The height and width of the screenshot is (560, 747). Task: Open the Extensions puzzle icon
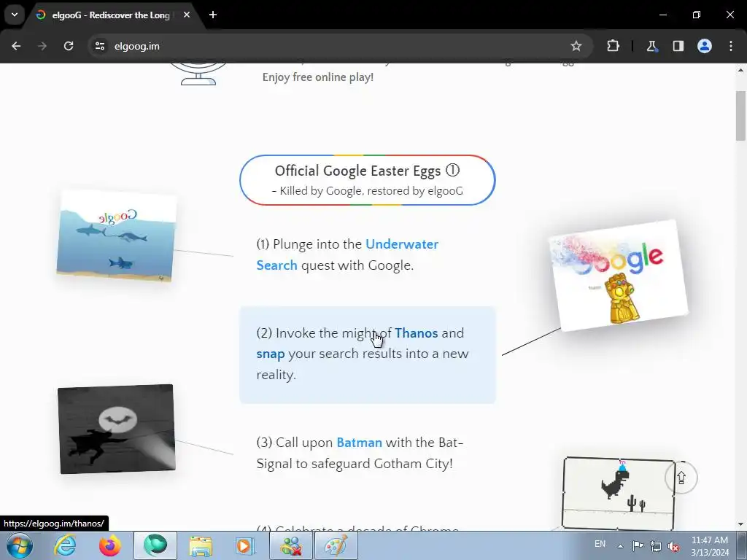click(x=613, y=46)
